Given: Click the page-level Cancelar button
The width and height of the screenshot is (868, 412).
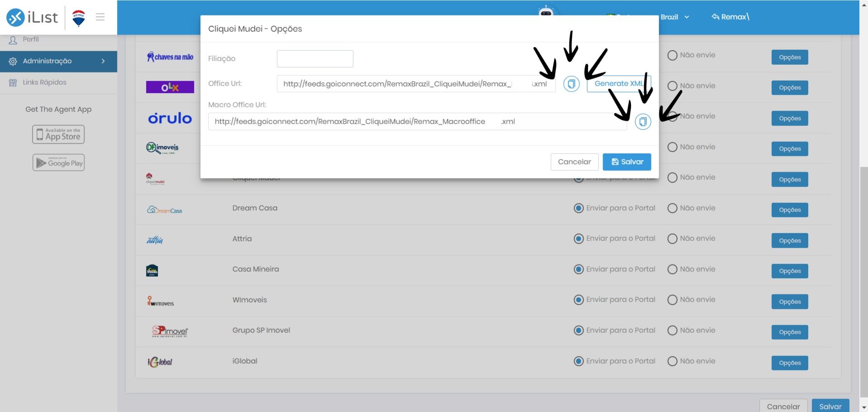Looking at the screenshot, I should (783, 406).
